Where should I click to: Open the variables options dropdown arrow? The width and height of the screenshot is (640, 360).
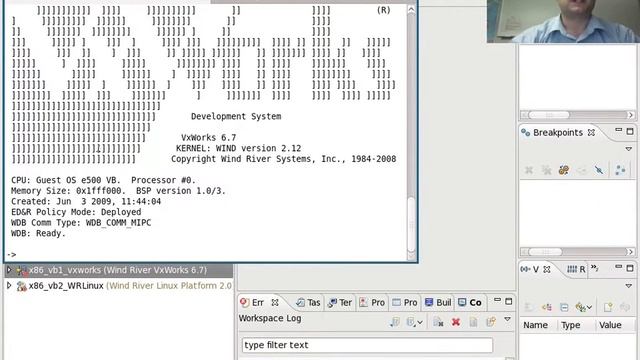(589, 307)
